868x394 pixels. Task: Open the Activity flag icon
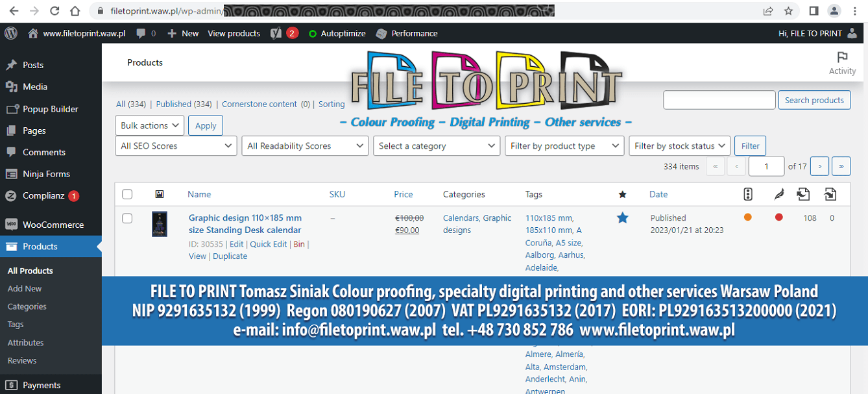(x=842, y=57)
